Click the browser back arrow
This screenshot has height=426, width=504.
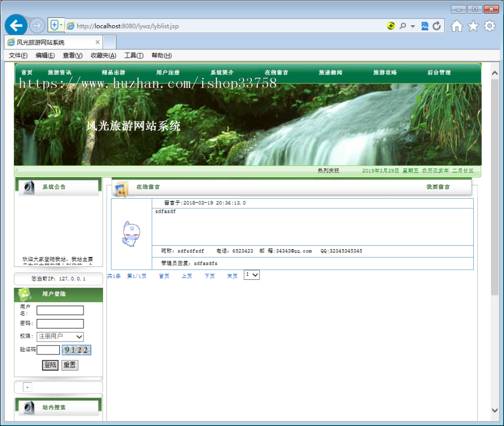16,25
